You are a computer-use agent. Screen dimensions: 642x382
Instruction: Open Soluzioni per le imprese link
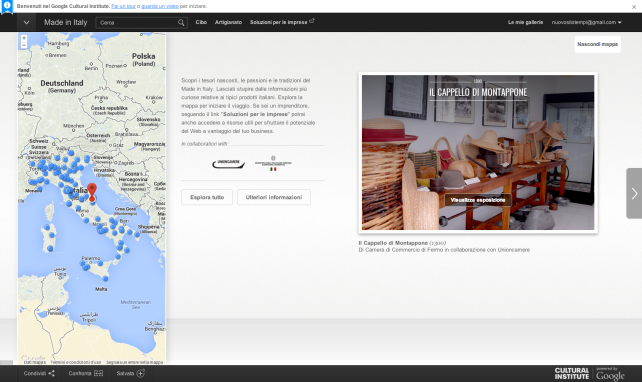282,22
